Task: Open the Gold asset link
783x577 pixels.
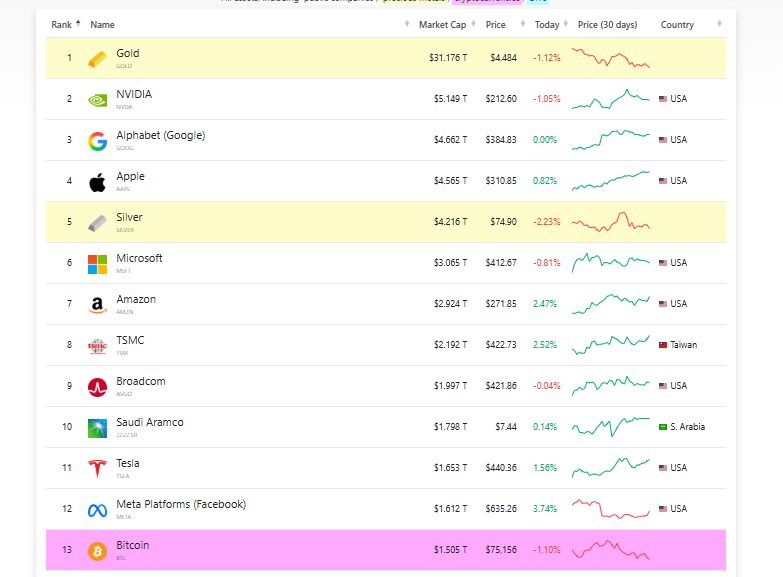Action: tap(128, 53)
